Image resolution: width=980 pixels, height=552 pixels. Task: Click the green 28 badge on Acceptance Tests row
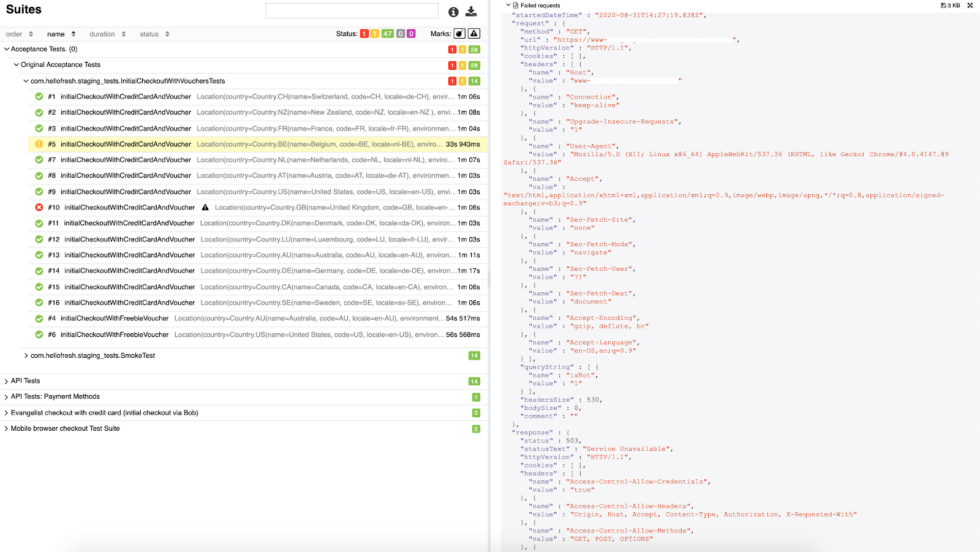(x=474, y=50)
